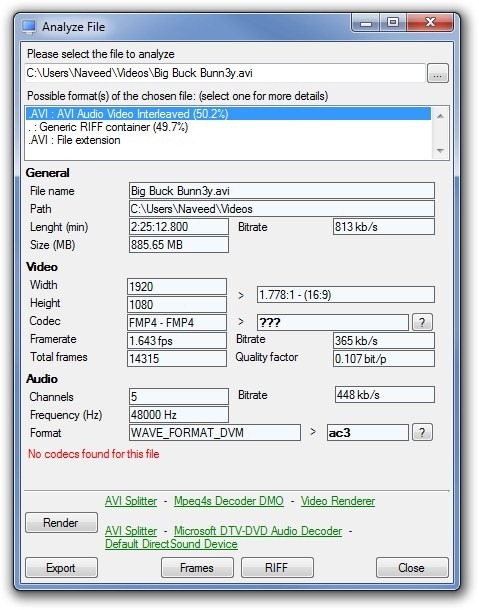The height and width of the screenshot is (610, 479).
Task: Click the Close button at bottom
Action: coord(412,568)
